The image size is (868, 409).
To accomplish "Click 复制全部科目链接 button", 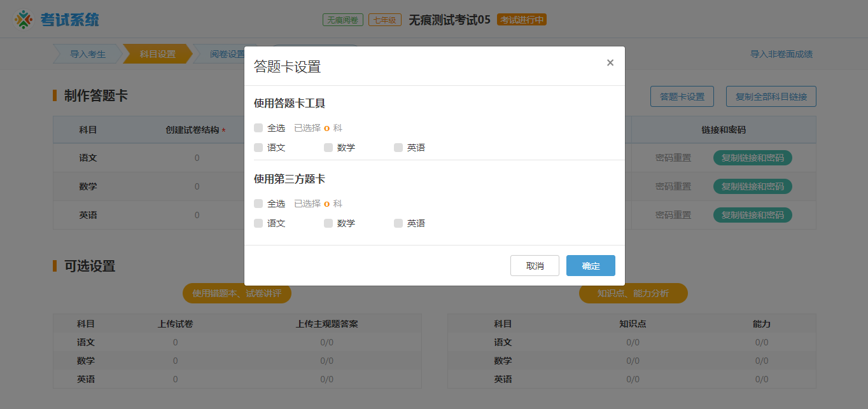I will click(771, 97).
